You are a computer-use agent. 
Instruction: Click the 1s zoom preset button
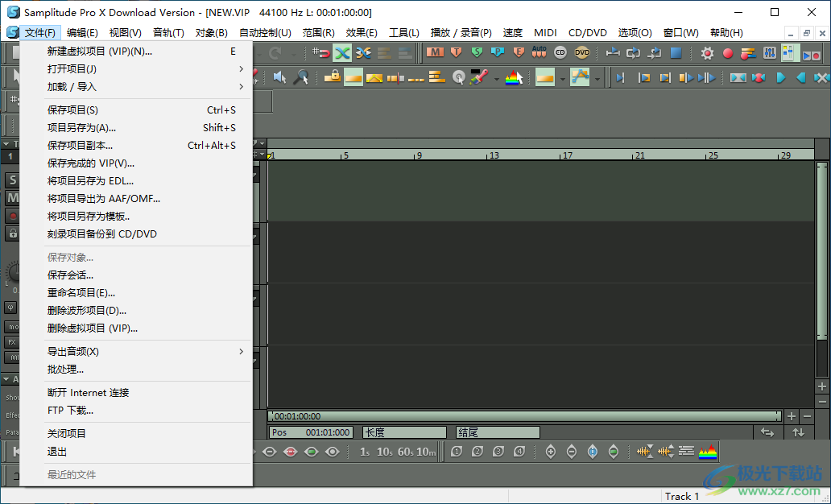pos(366,452)
